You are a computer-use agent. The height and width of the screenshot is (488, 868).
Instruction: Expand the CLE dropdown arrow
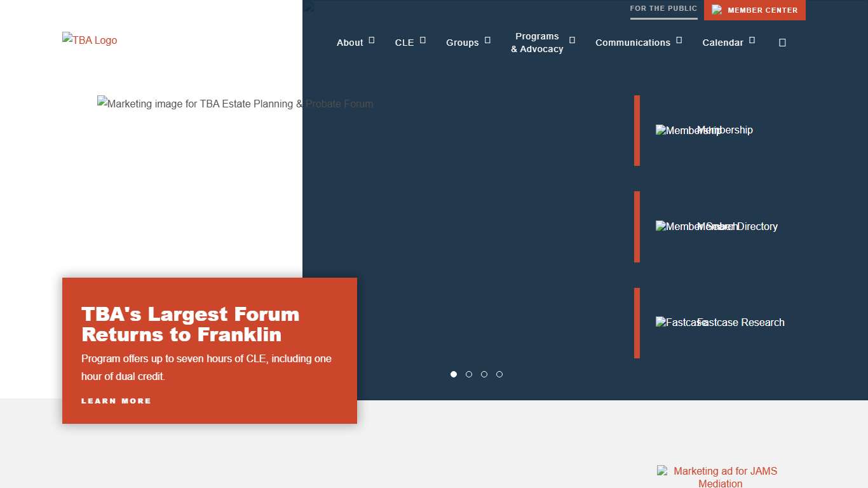click(x=423, y=41)
